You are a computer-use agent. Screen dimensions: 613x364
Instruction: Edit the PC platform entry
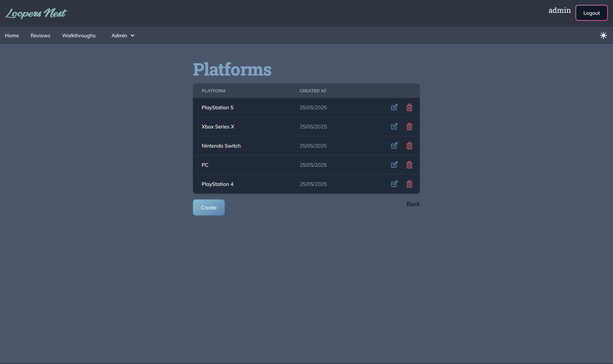[394, 165]
